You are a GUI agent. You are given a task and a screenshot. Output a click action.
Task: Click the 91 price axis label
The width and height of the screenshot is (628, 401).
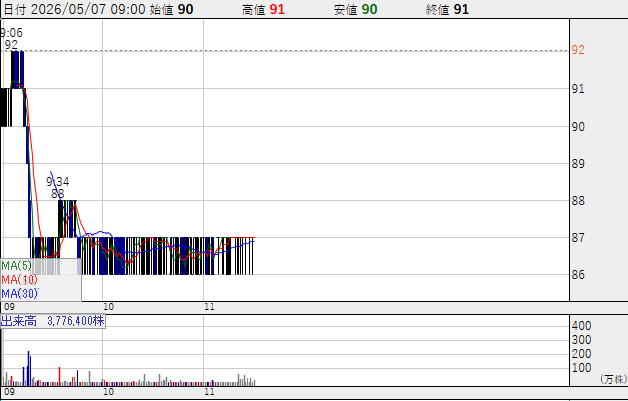(578, 89)
